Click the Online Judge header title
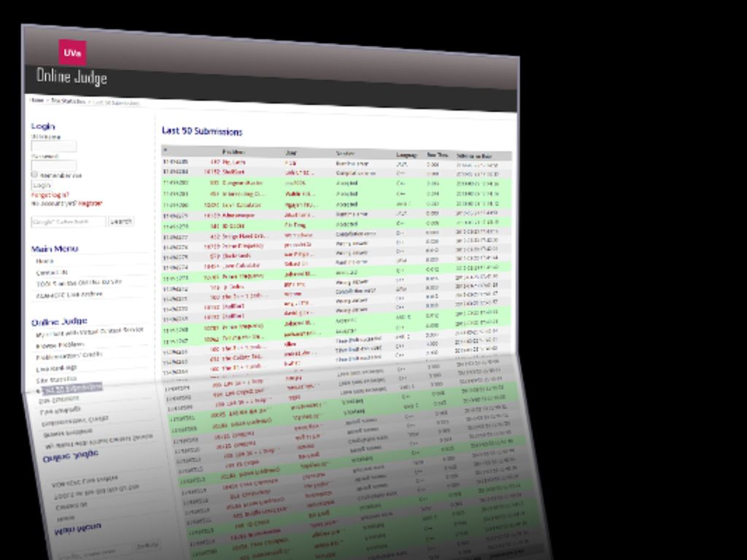Viewport: 747px width, 560px height. tap(71, 76)
